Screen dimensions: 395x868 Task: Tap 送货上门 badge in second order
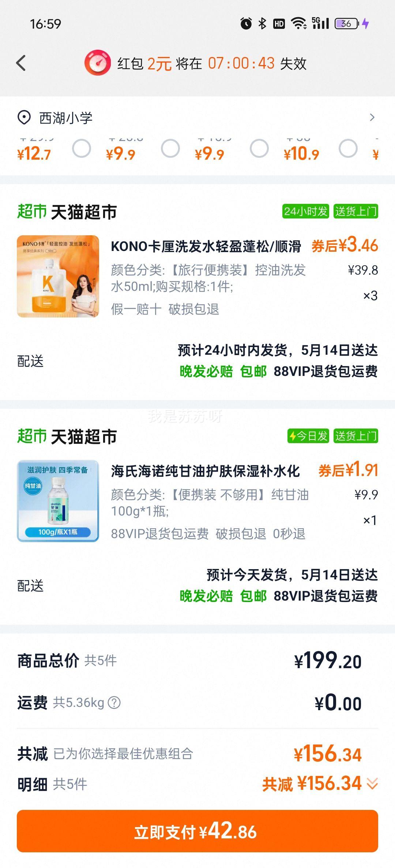coord(355,436)
